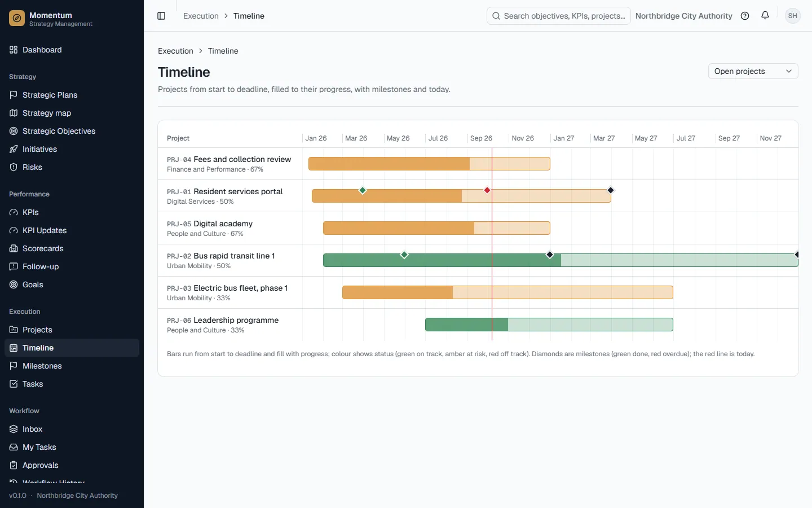This screenshot has width=812, height=508.
Task: Click the Resident services portal timeline bar
Action: click(x=461, y=196)
